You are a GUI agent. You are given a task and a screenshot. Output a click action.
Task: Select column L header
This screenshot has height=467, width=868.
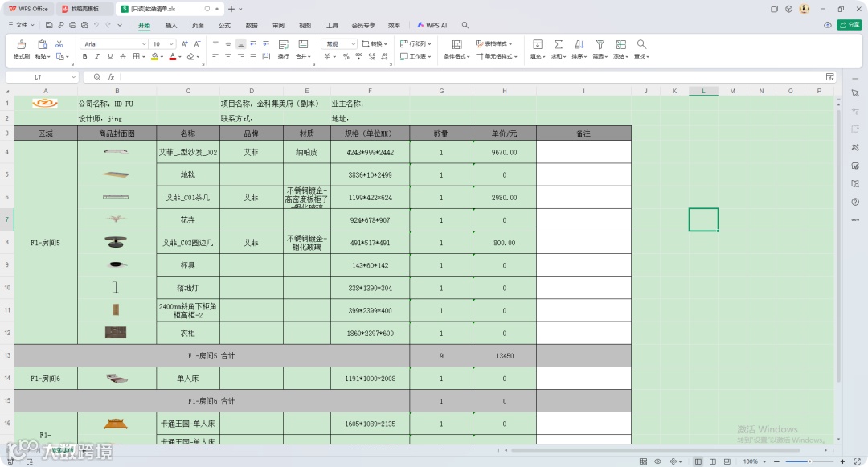pyautogui.click(x=703, y=91)
